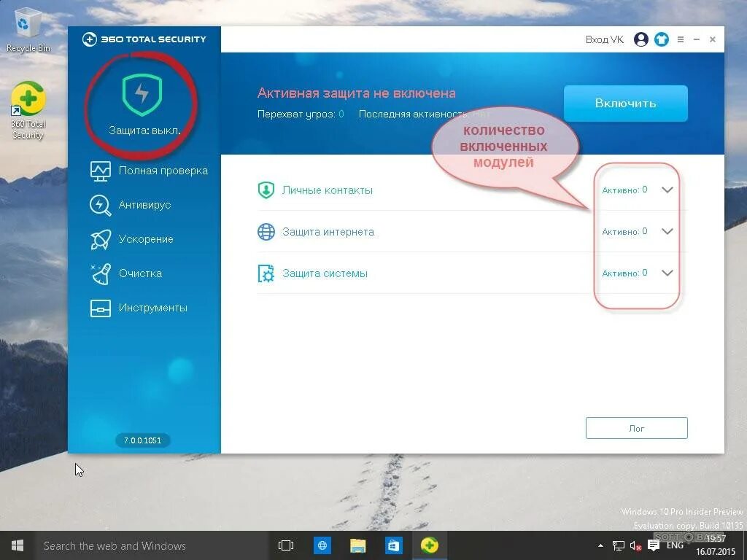Click the Защита системы gear icon
The width and height of the screenshot is (747, 560).
tap(266, 273)
